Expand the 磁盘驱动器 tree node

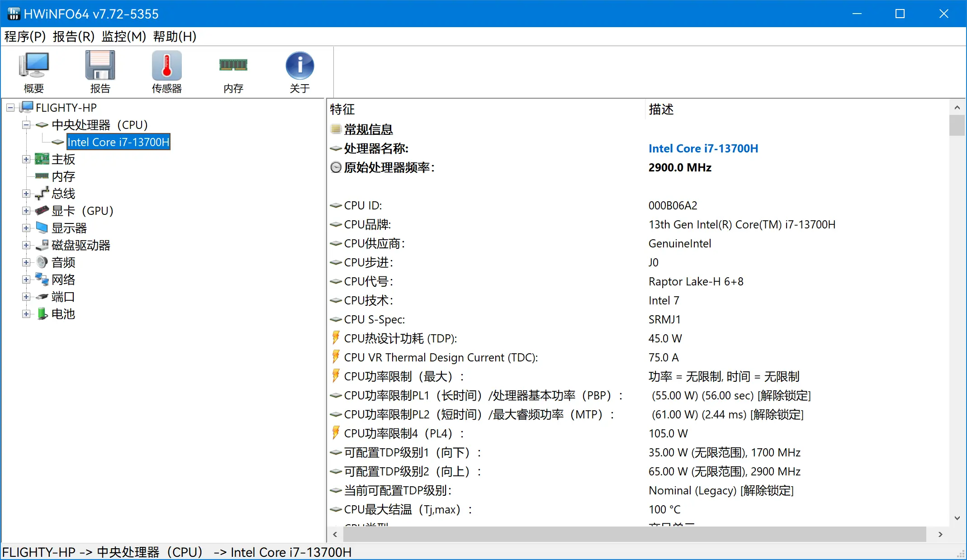pyautogui.click(x=26, y=245)
